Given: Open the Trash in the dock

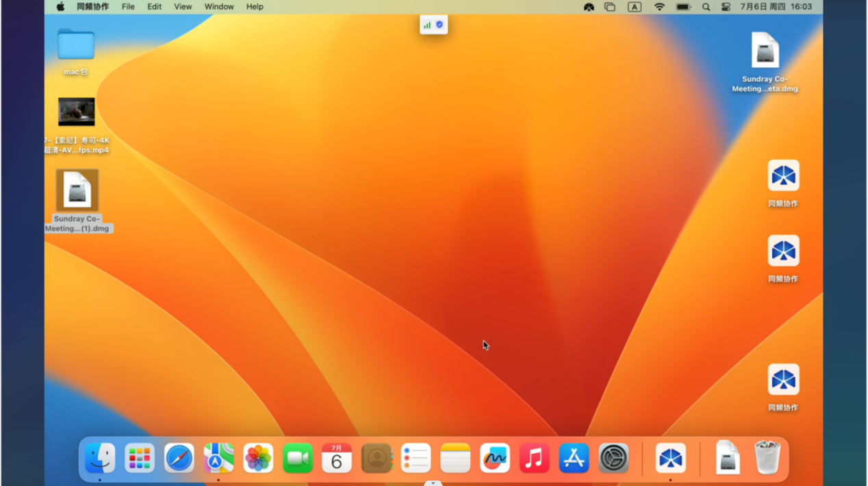Looking at the screenshot, I should [x=767, y=458].
